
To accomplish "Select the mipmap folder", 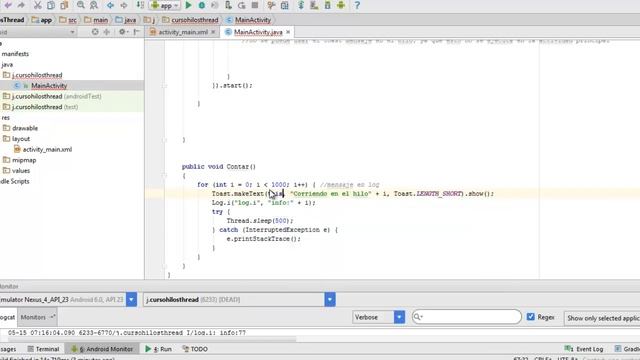I will click(x=24, y=160).
